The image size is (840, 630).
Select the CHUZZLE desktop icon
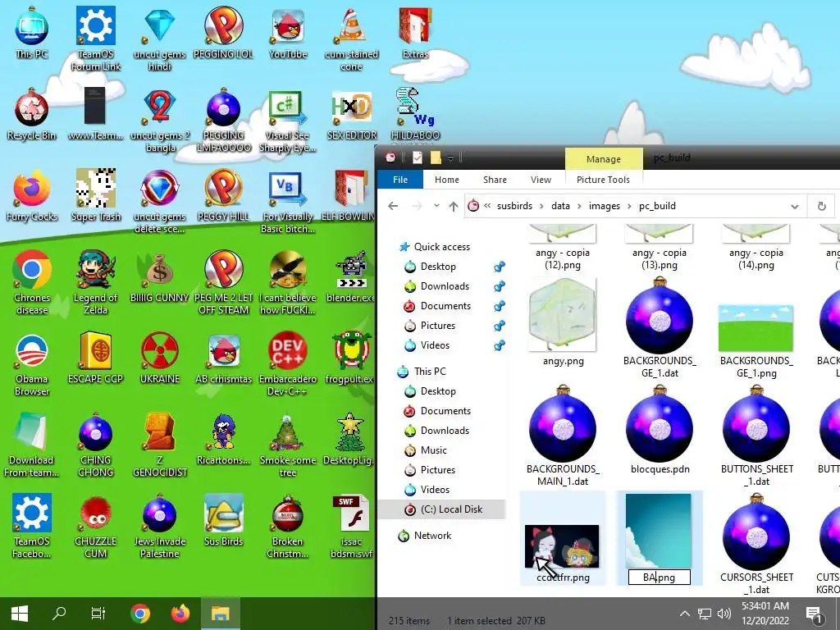pos(96,527)
